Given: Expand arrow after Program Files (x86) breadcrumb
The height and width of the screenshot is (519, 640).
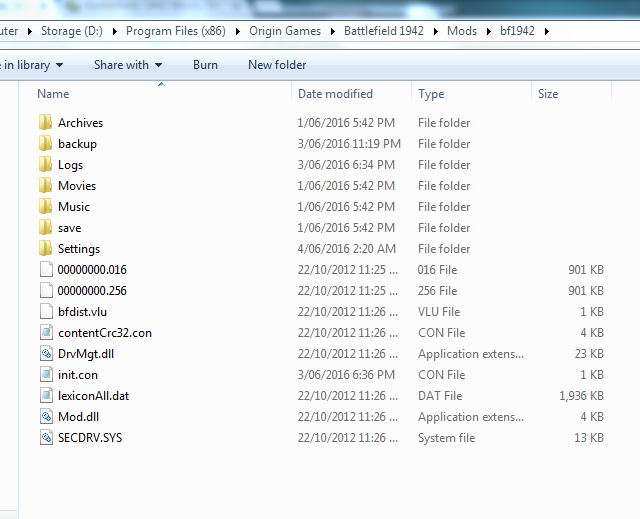Looking at the screenshot, I should pos(238,31).
